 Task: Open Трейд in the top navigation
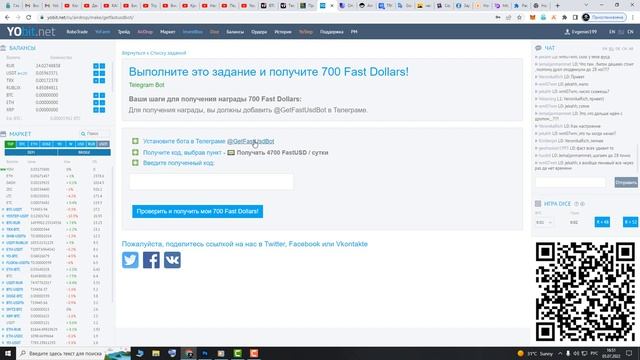pyautogui.click(x=124, y=32)
